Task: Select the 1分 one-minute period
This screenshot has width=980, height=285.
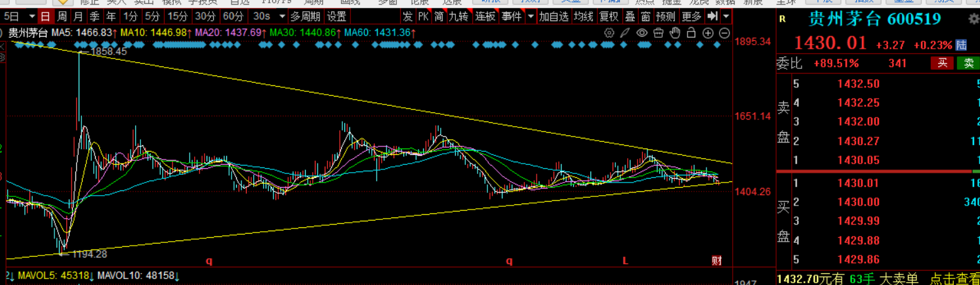Action: 131,16
